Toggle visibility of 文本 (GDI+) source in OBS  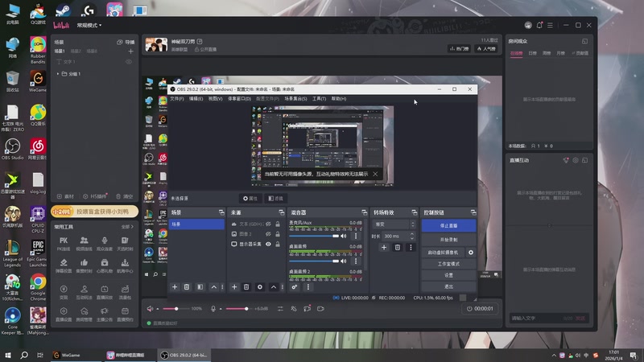[x=268, y=224]
